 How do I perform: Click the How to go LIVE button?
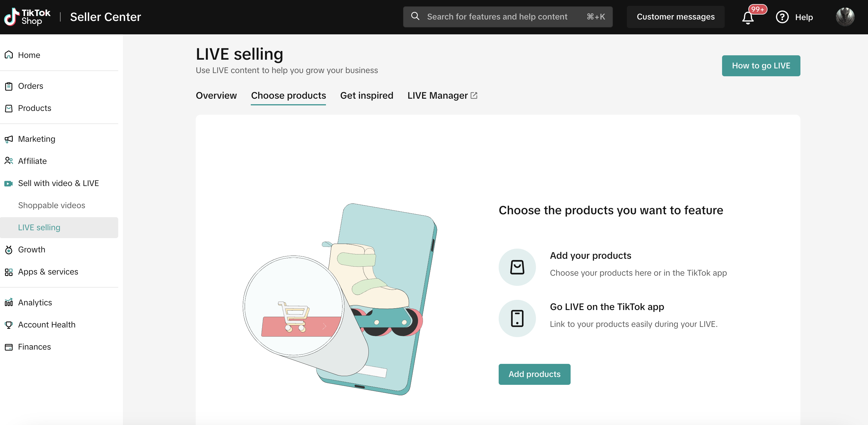click(761, 66)
